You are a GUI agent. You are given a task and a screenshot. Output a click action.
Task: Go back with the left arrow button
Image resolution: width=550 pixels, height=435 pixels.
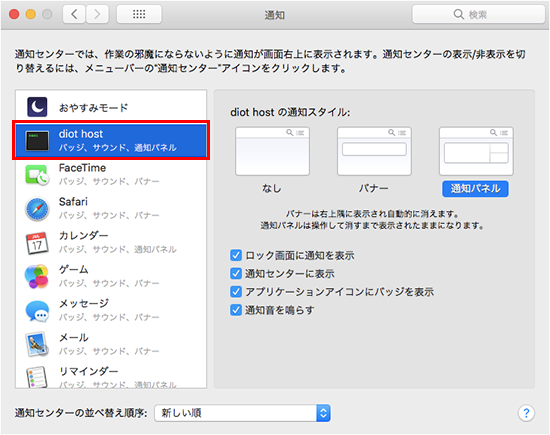(74, 14)
